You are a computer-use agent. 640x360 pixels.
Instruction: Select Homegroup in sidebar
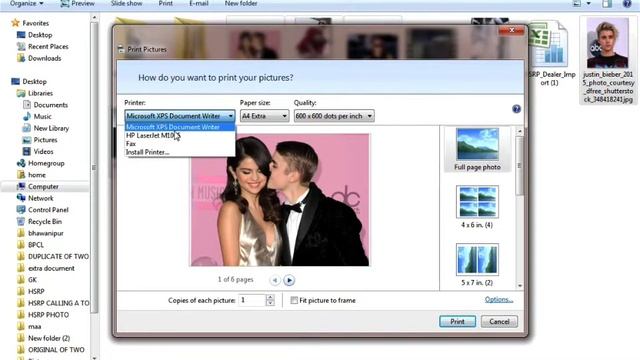tap(46, 163)
